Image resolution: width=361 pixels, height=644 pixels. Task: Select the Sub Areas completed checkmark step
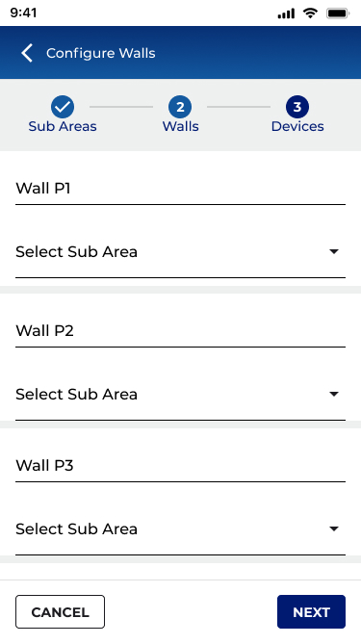pos(63,107)
